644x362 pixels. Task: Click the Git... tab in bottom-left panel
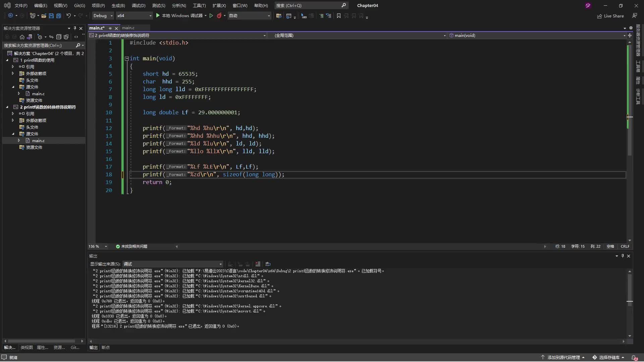pos(75,348)
